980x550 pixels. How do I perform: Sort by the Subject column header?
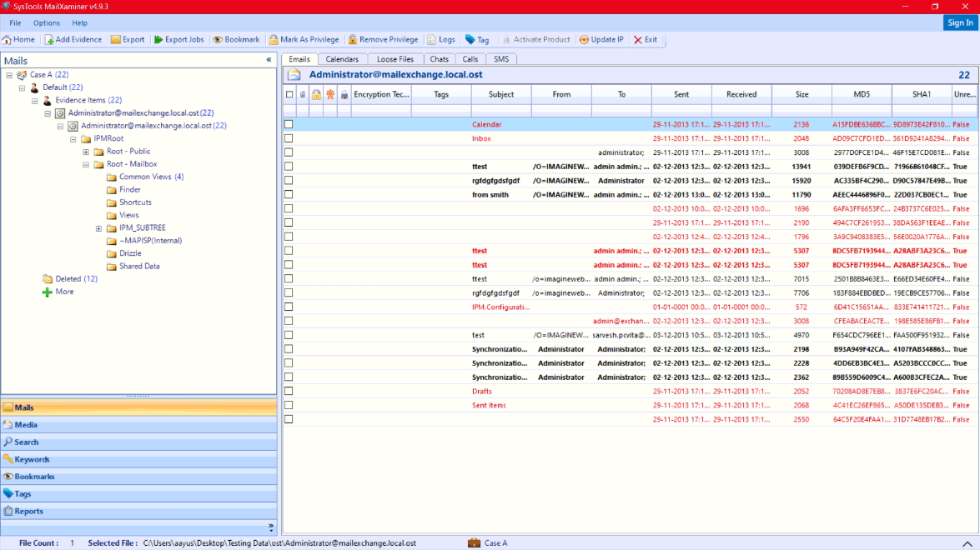500,94
